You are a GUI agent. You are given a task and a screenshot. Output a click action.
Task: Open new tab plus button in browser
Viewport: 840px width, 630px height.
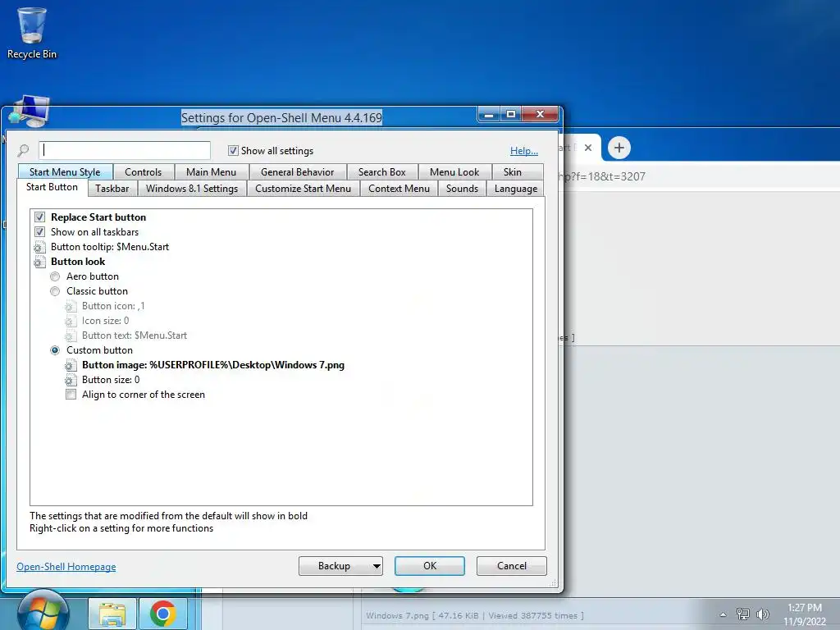click(x=619, y=148)
